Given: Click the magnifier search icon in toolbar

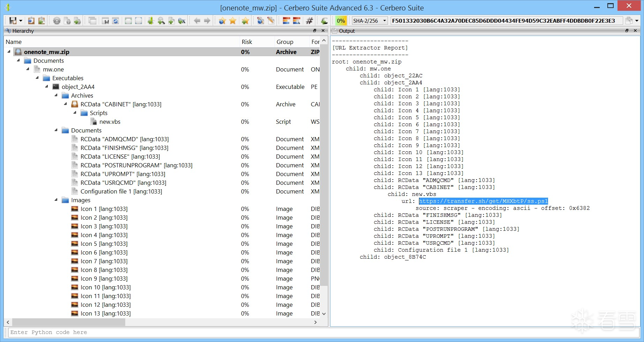Looking at the screenshot, I should click(x=161, y=21).
